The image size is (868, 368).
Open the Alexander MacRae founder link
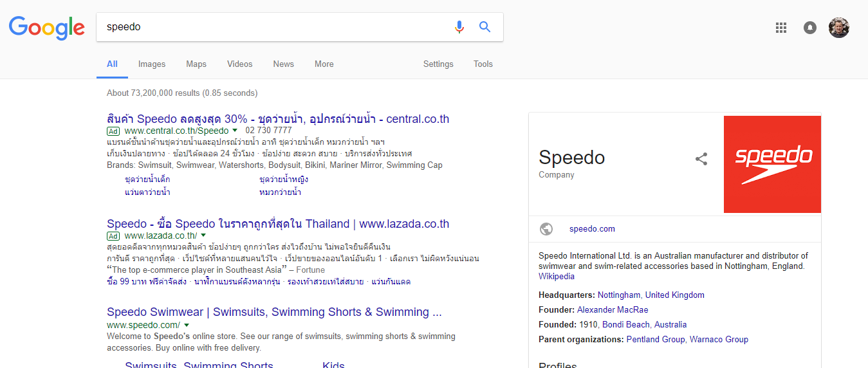[613, 310]
